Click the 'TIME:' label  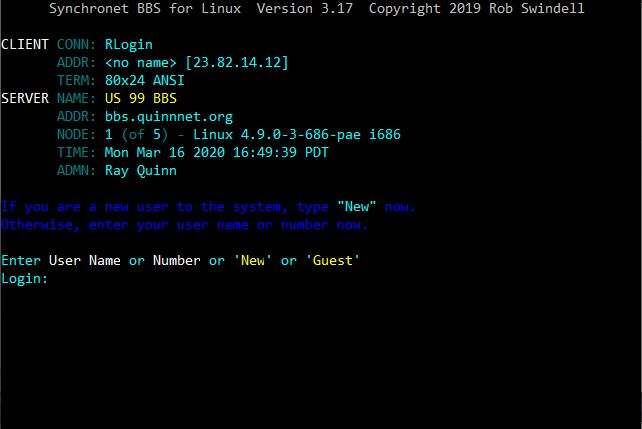pyautogui.click(x=76, y=152)
